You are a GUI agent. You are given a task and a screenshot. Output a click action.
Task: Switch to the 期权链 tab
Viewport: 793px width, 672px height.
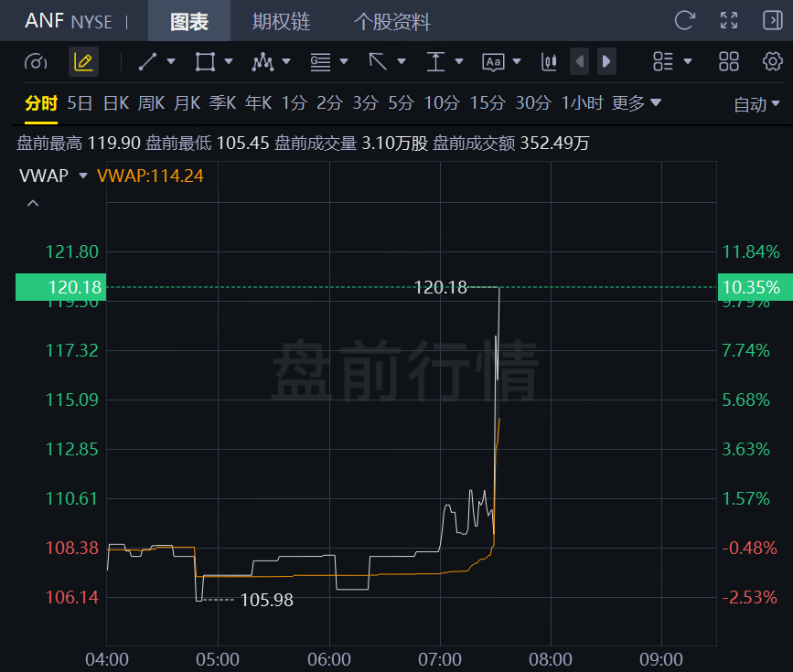281,21
